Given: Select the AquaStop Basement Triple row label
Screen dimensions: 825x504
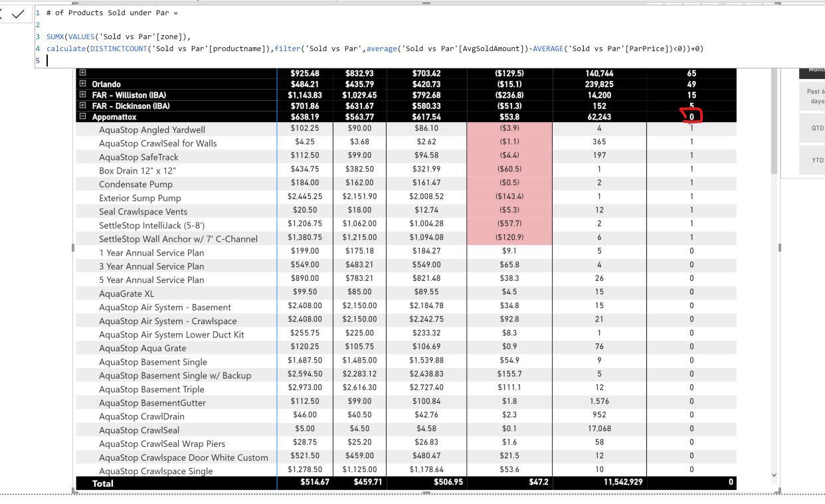Looking at the screenshot, I should (x=152, y=389).
